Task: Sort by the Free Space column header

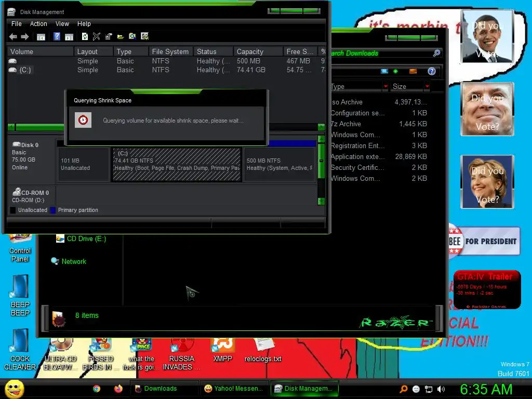Action: coord(301,51)
